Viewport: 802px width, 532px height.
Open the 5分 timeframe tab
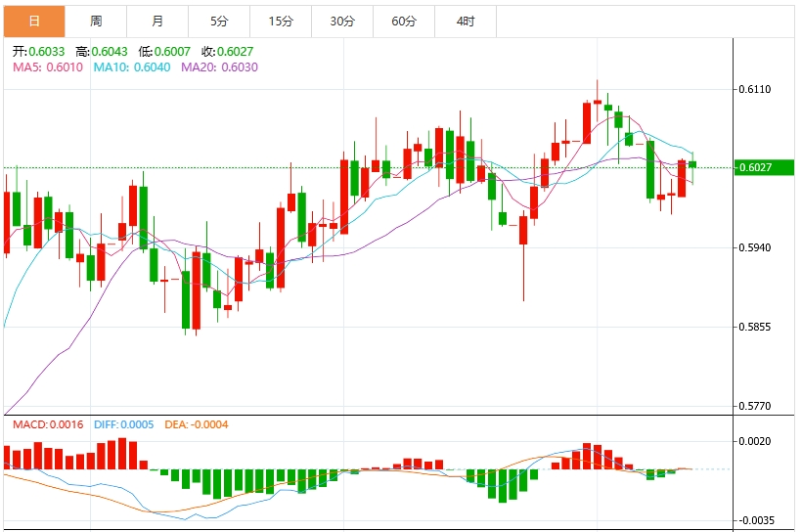[x=219, y=22]
